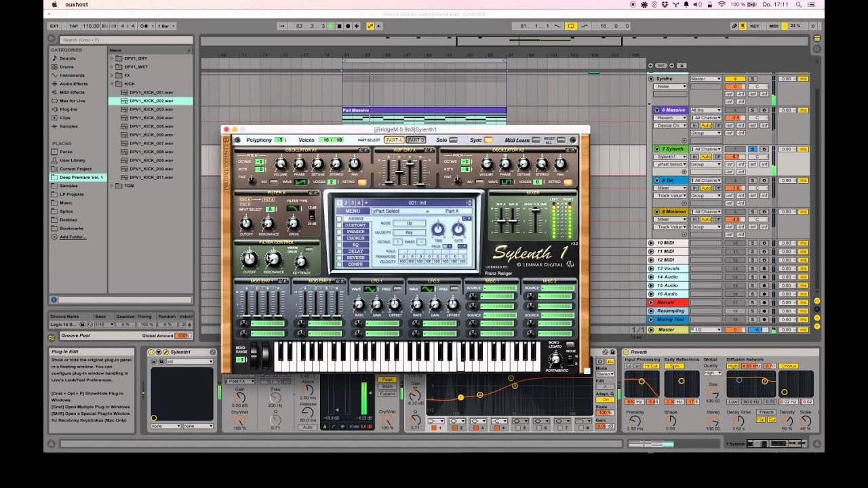This screenshot has width=868, height=488.
Task: Select PART B in Sylenth1
Action: point(416,140)
